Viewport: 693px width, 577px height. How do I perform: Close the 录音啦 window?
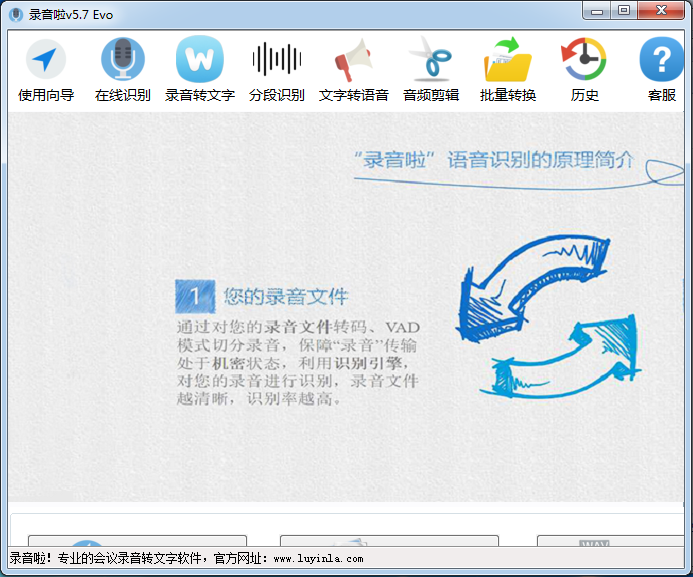click(661, 11)
